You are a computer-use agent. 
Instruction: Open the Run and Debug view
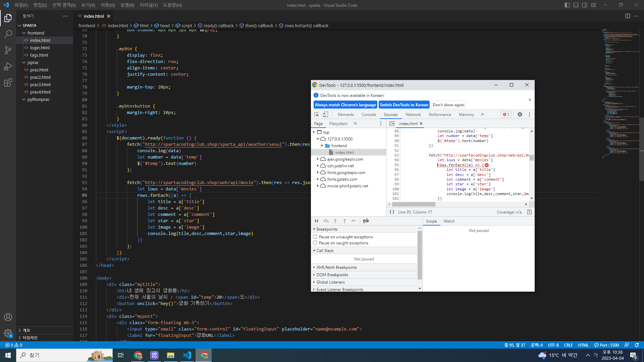(x=8, y=66)
